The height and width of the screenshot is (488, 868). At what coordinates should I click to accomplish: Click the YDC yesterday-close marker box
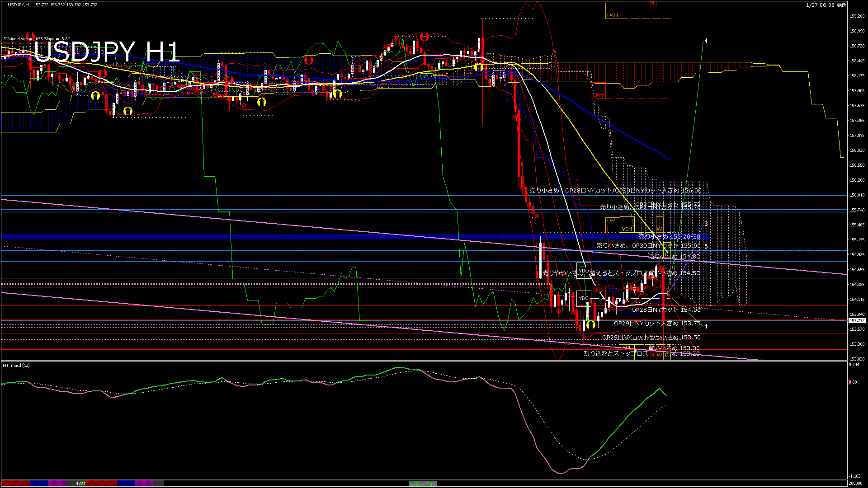tap(583, 298)
